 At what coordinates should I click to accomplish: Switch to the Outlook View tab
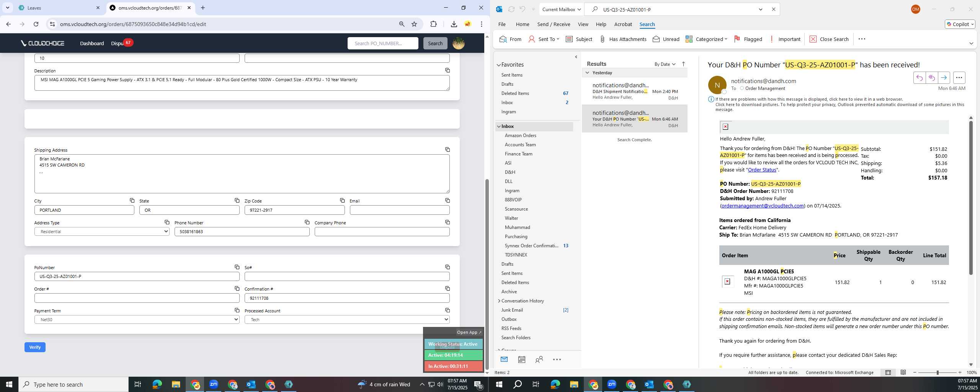click(x=583, y=24)
